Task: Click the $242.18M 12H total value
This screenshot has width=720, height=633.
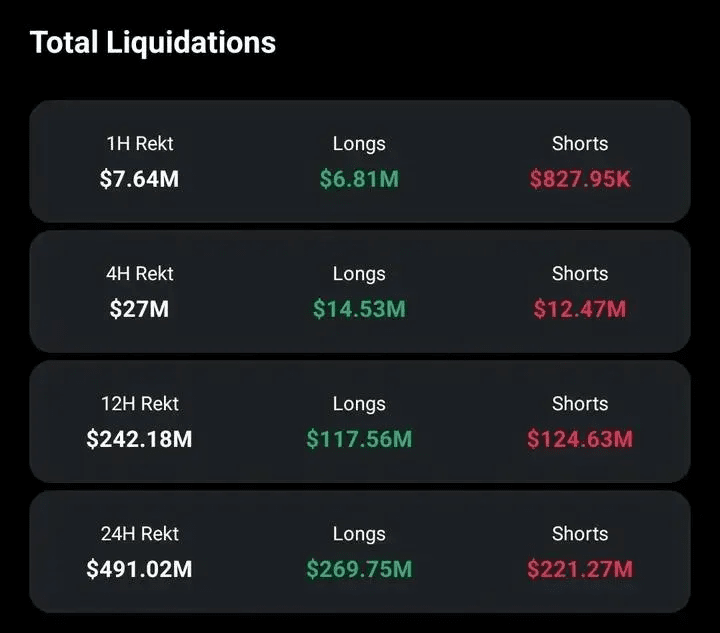Action: [139, 439]
